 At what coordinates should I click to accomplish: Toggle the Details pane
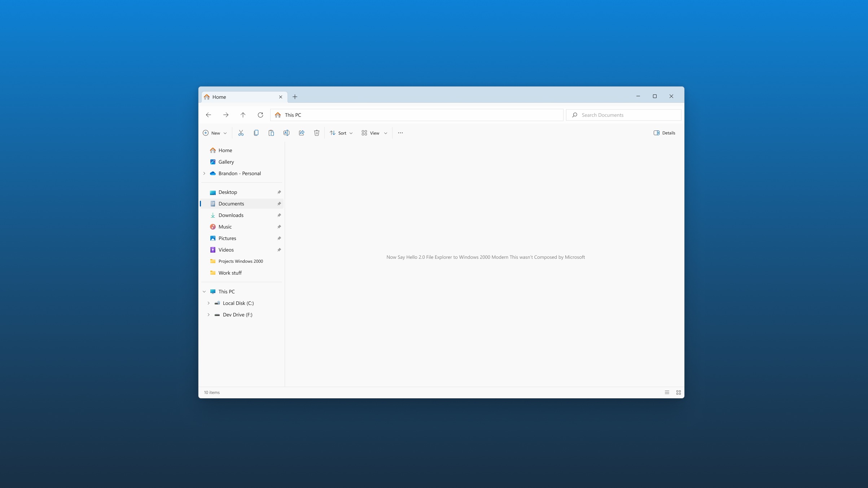[664, 133]
